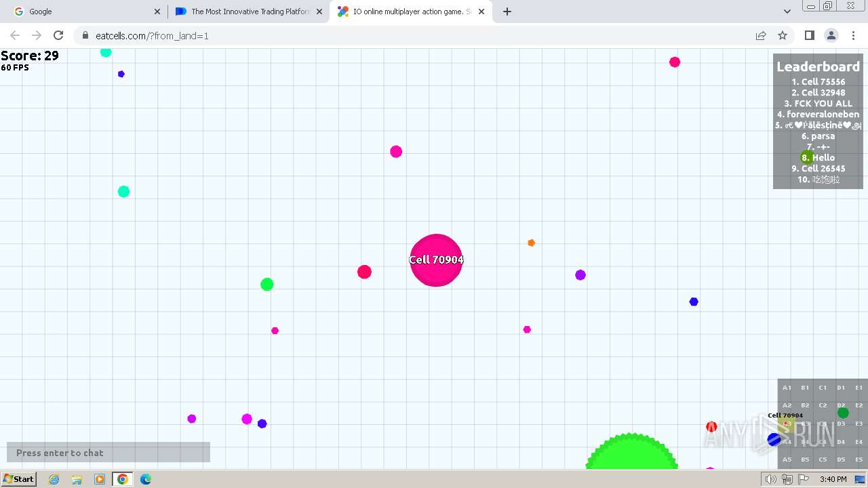
Task: Click minimap sector E1
Action: [x=859, y=388]
